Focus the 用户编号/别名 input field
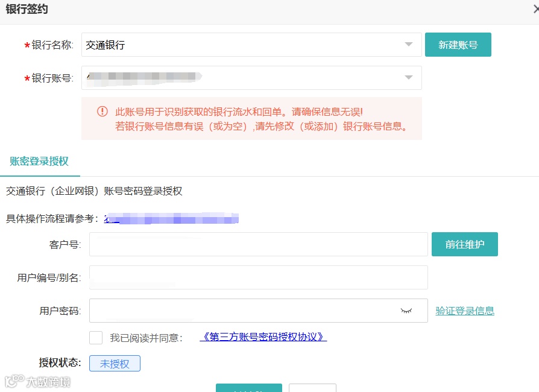This screenshot has width=539, height=392. [258, 277]
